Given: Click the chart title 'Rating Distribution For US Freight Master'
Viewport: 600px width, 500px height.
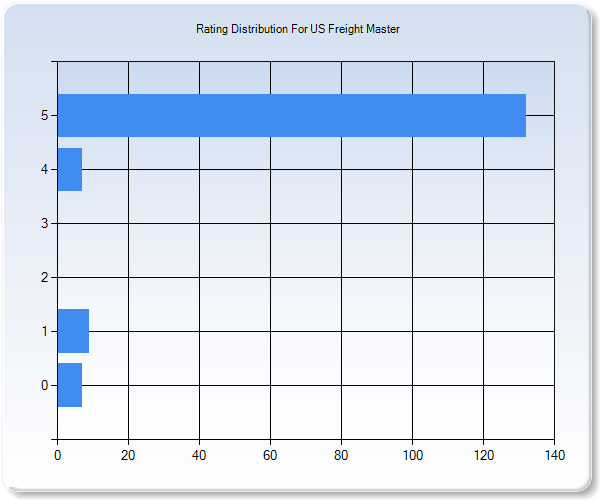Looking at the screenshot, I should click(298, 29).
